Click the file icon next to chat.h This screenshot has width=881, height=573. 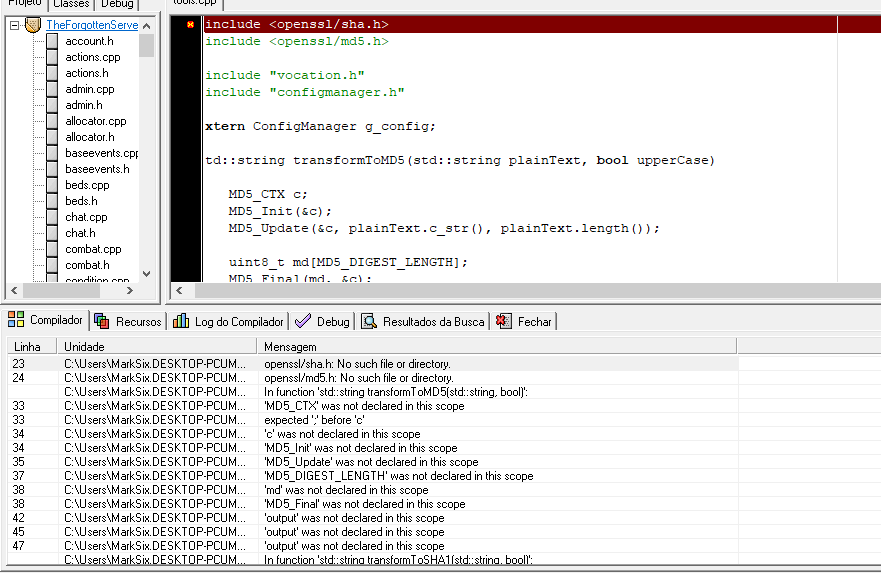click(x=52, y=233)
